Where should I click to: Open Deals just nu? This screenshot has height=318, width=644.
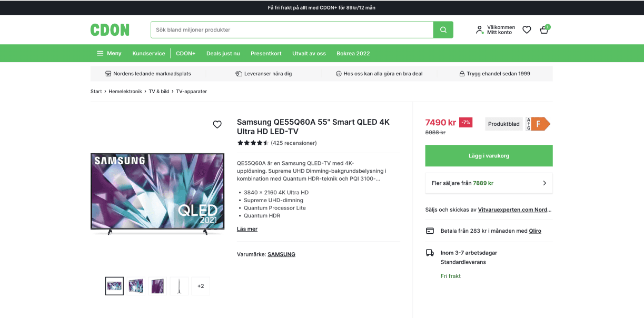pos(223,53)
